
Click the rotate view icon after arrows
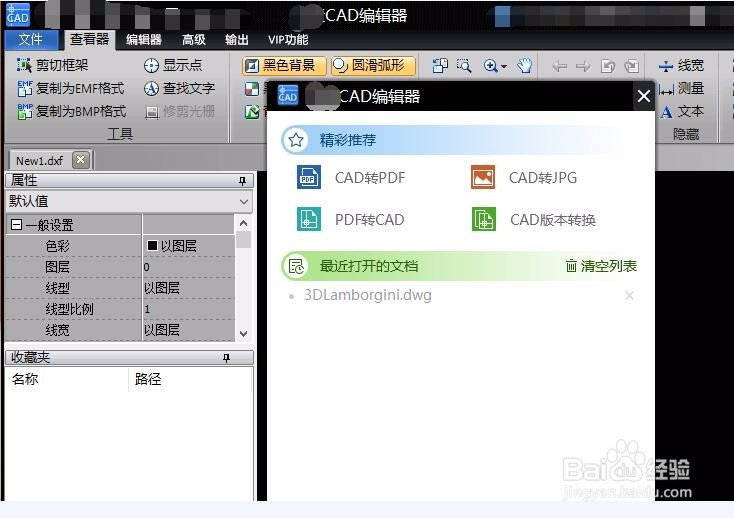(608, 66)
